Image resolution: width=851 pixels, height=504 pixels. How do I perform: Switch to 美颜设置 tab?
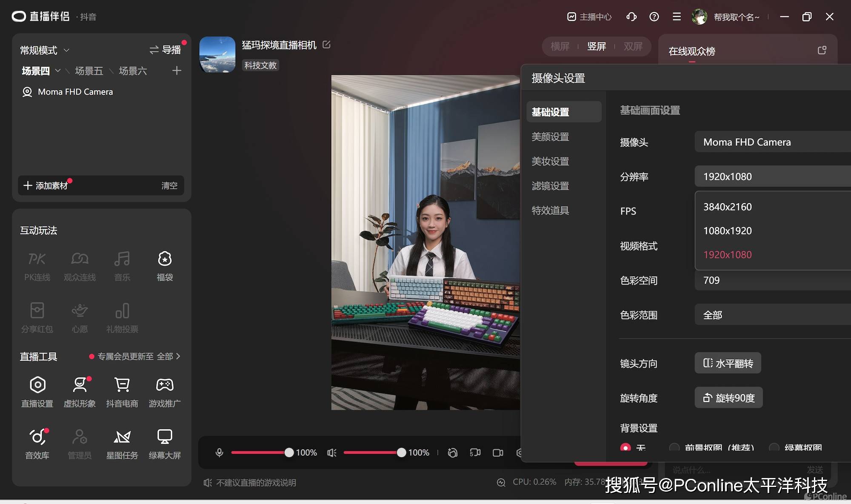click(x=550, y=137)
